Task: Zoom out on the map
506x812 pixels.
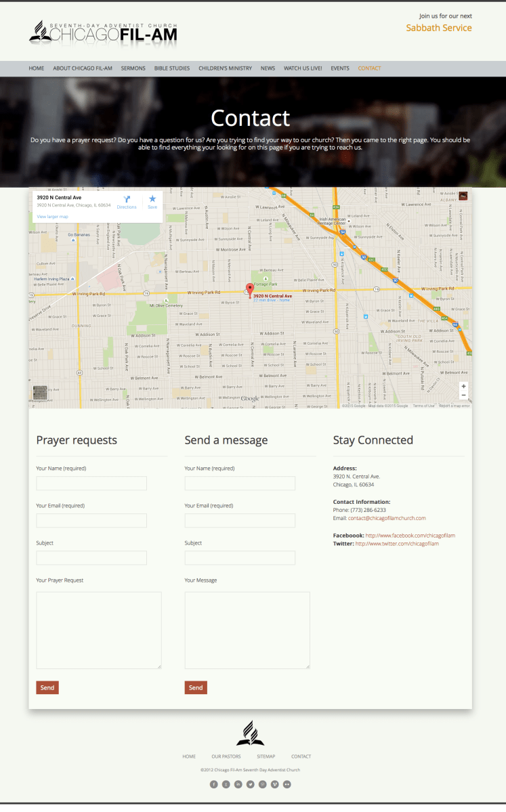Action: point(463,395)
